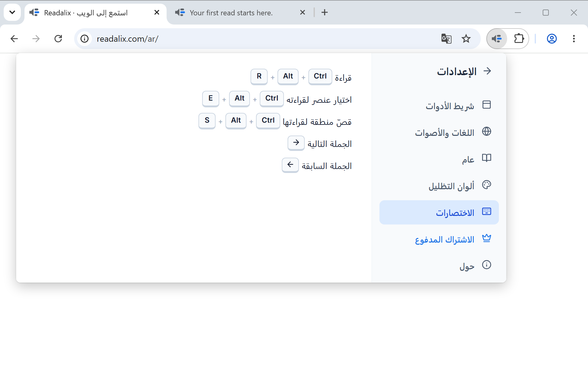Click the info circle icon beside حول
Image resolution: width=588 pixels, height=368 pixels.
486,265
